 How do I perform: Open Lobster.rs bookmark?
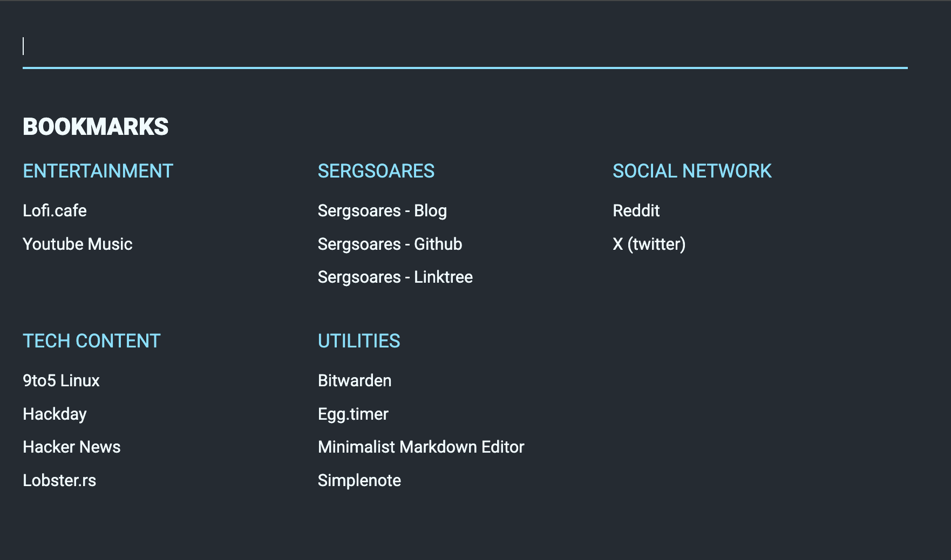pyautogui.click(x=59, y=480)
